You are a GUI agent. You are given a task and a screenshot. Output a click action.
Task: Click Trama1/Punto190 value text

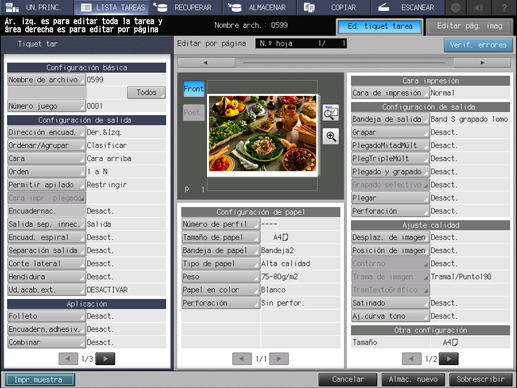point(461,277)
